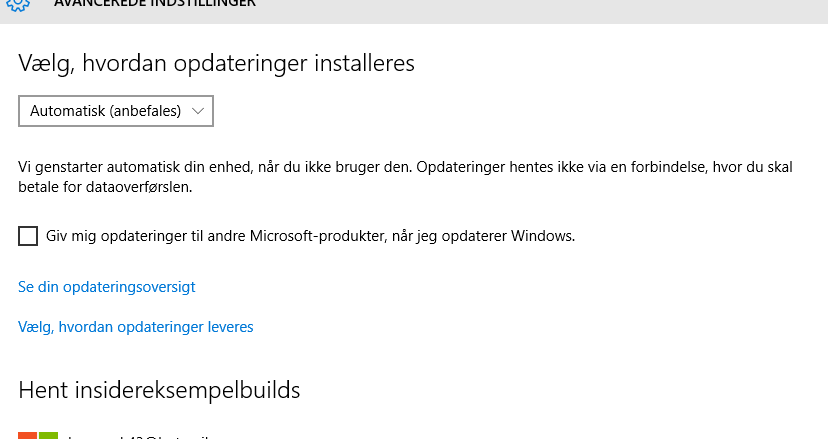Screen dimensions: 828x439
Task: Select the "Automatisk (anbefales)" text in the combo box
Action: pyautogui.click(x=106, y=111)
